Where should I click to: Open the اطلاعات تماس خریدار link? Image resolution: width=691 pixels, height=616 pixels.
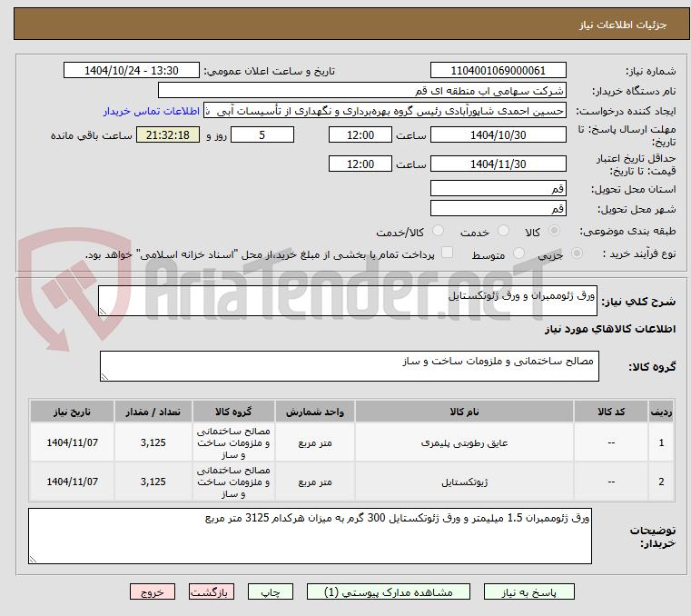click(x=152, y=111)
